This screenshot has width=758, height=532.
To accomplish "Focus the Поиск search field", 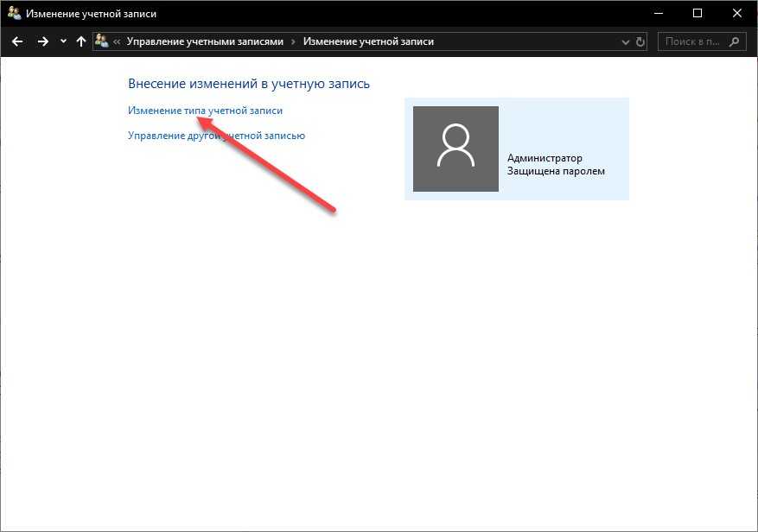I will pos(702,41).
